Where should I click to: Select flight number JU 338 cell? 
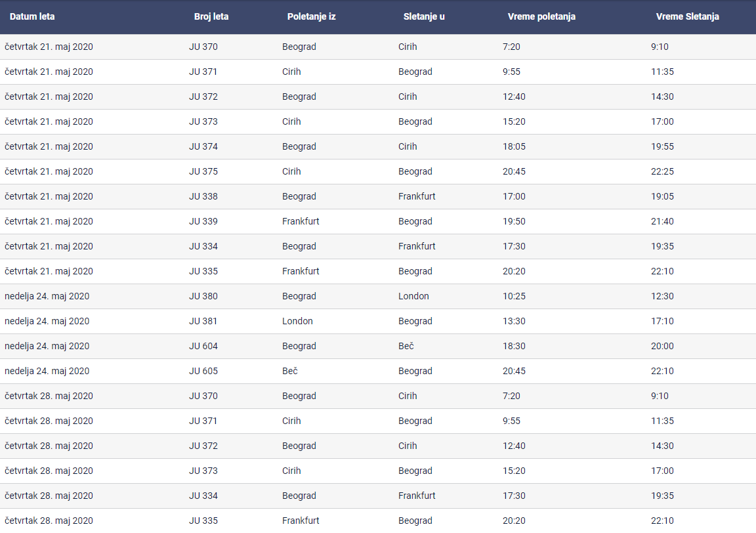point(203,196)
